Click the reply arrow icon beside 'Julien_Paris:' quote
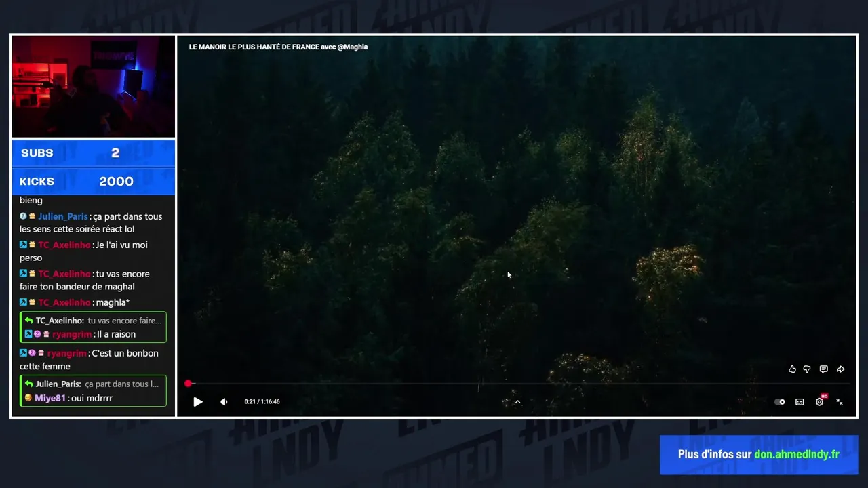The height and width of the screenshot is (488, 868). pos(29,384)
